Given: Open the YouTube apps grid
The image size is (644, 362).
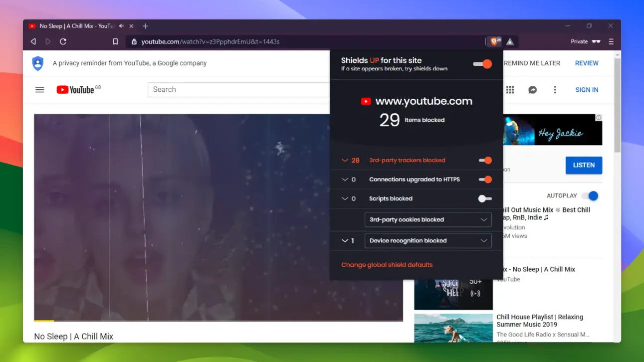Looking at the screenshot, I should (510, 90).
